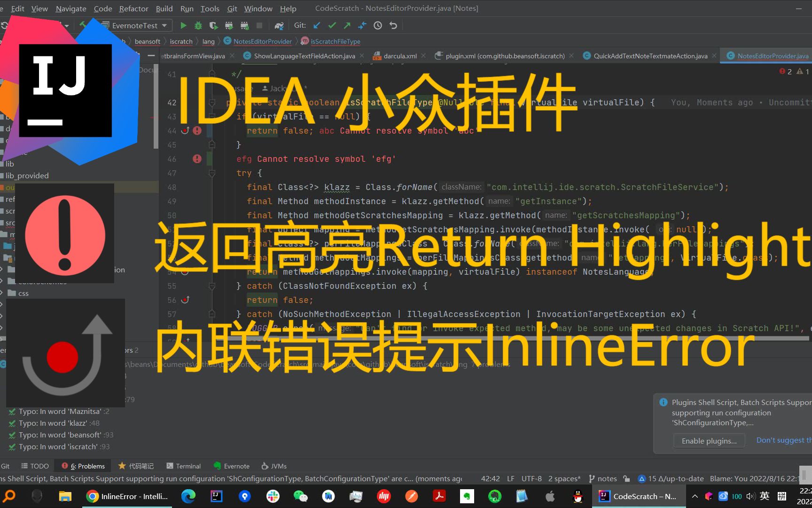Open 代码笔记 tool window tab
This screenshot has width=812, height=508.
click(136, 466)
